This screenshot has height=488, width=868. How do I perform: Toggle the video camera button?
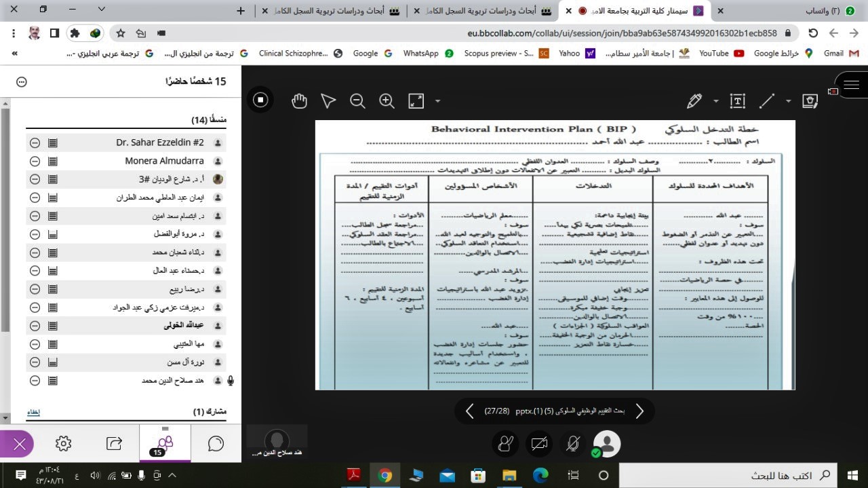[539, 444]
